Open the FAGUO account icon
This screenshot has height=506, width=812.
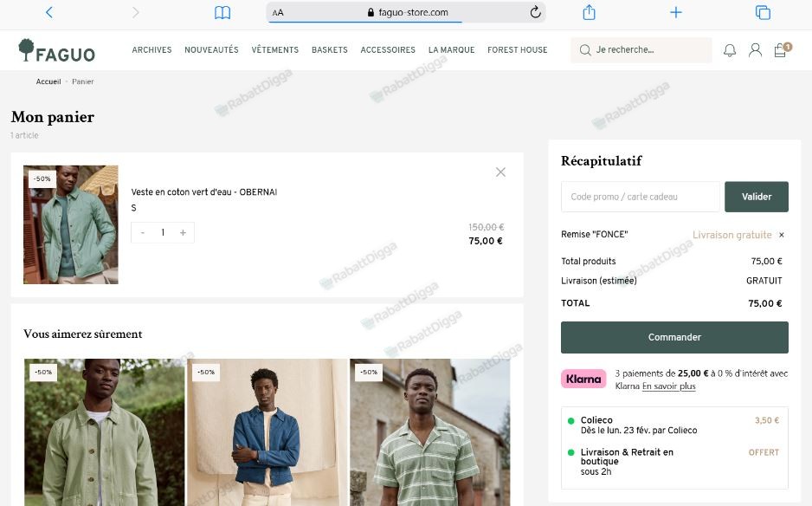point(754,49)
